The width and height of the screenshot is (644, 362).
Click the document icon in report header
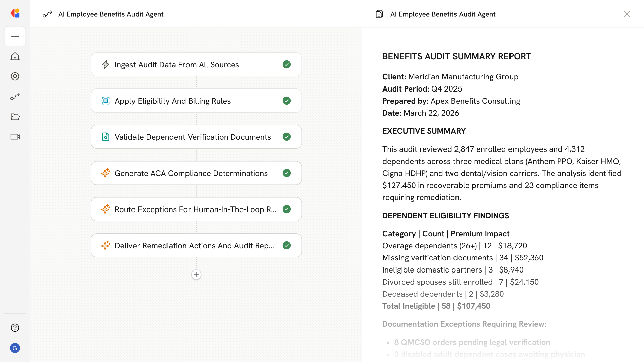pos(379,14)
